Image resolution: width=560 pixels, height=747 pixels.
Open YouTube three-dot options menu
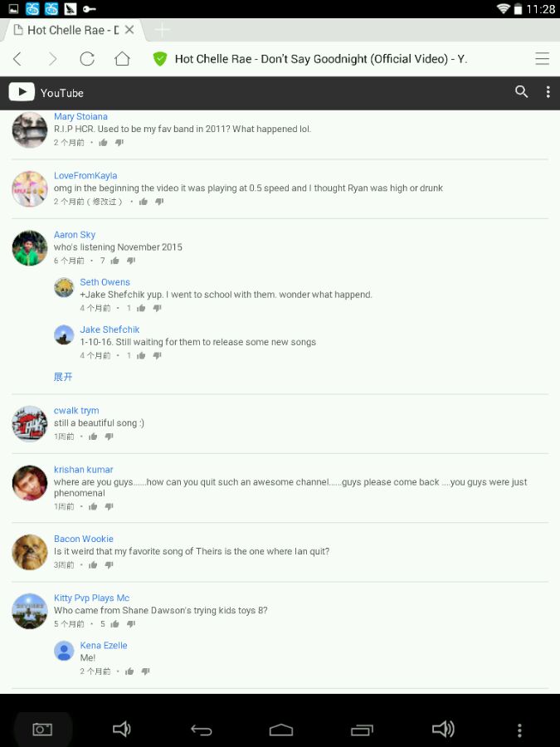[x=548, y=92]
